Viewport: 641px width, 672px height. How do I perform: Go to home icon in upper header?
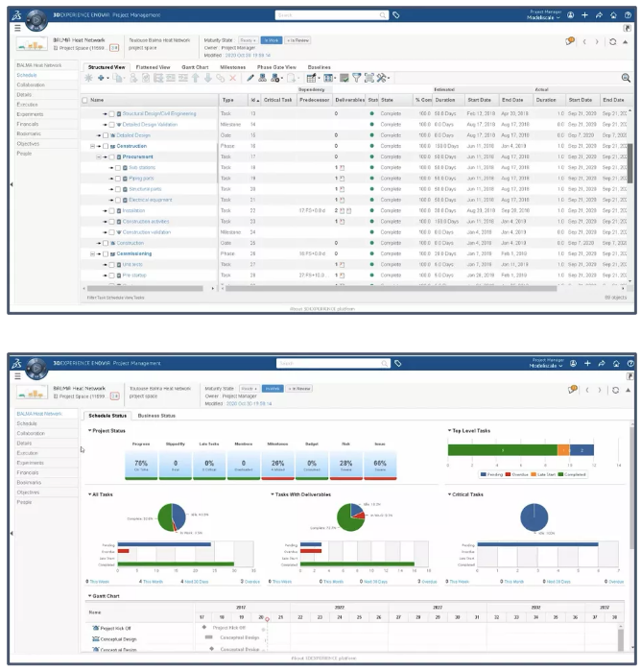pos(613,15)
